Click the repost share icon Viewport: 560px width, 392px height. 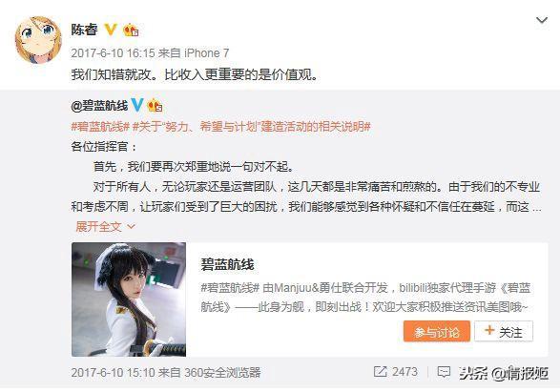[x=380, y=372]
